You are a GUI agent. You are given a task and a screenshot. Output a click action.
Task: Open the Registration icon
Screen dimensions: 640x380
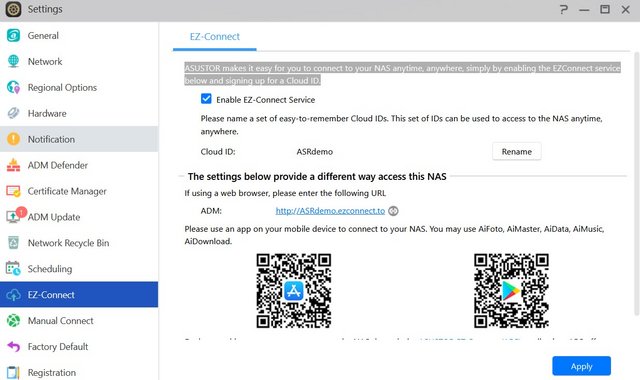(13, 372)
